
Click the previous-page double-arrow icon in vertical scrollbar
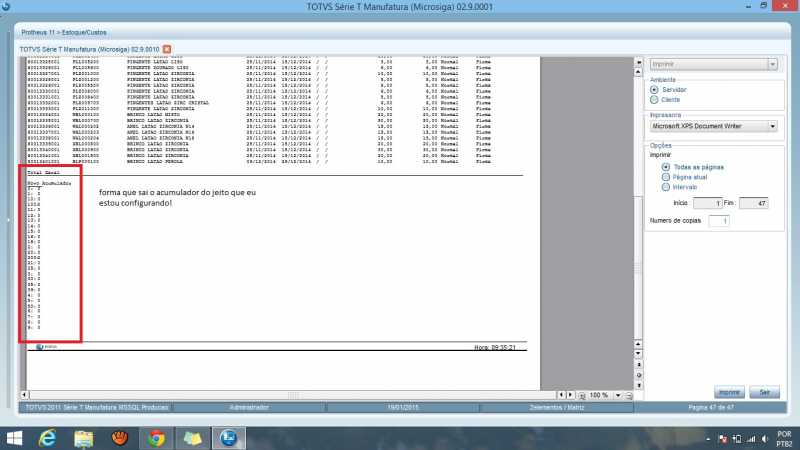[x=639, y=365]
